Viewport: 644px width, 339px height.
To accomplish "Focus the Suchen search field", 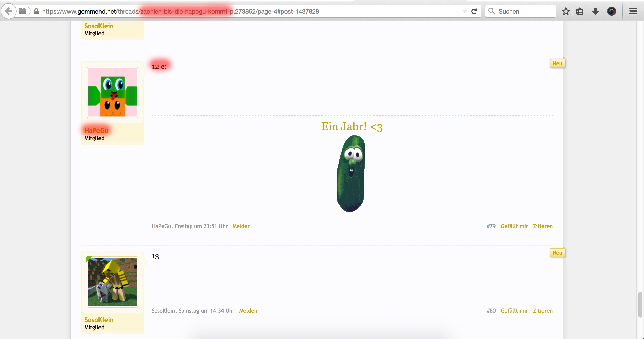I will click(521, 11).
